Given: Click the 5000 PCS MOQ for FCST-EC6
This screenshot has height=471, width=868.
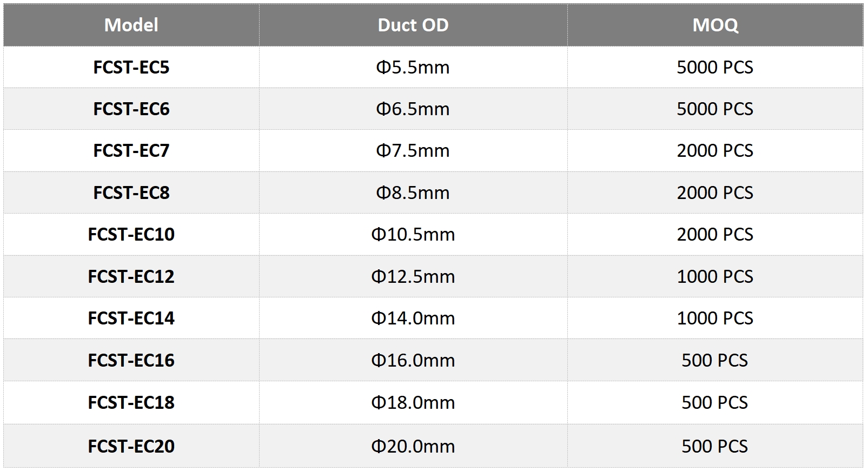Looking at the screenshot, I should (715, 109).
